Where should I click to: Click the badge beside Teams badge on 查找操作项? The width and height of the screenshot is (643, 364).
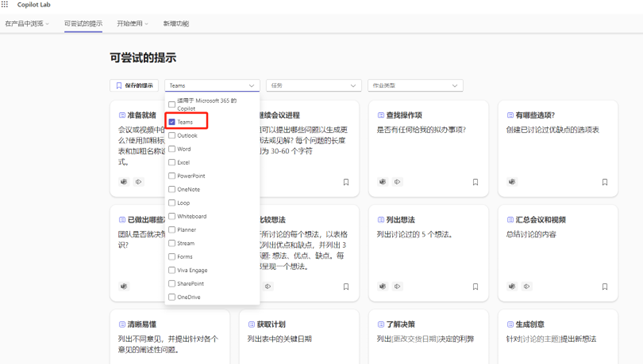pos(397,182)
